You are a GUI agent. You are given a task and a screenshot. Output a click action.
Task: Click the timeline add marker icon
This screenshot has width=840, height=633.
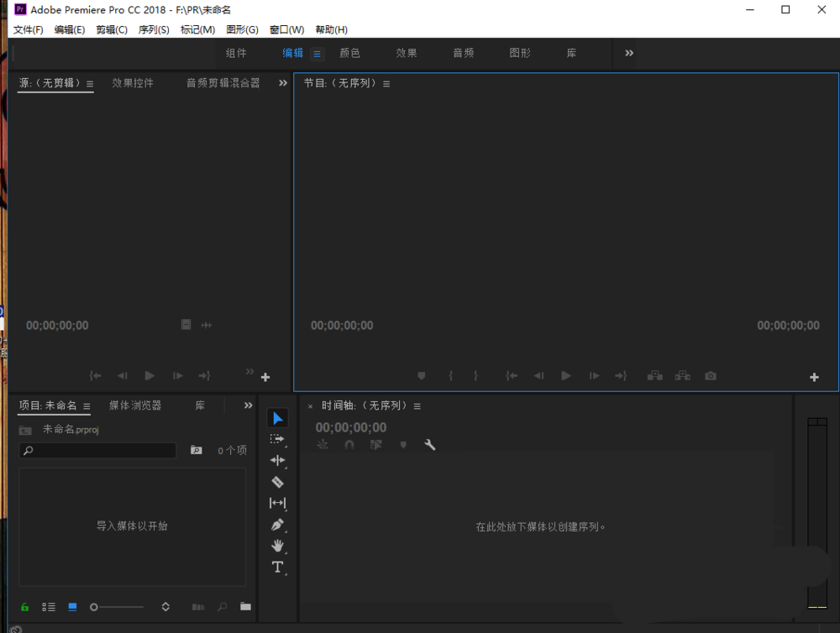tap(403, 444)
